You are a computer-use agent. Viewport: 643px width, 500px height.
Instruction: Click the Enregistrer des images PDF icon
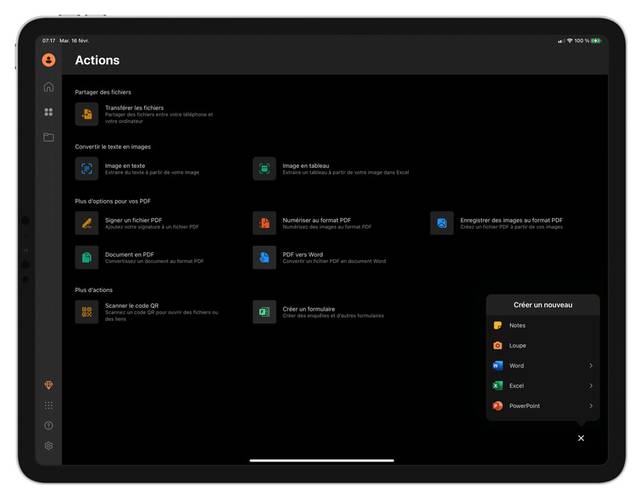[x=442, y=223]
